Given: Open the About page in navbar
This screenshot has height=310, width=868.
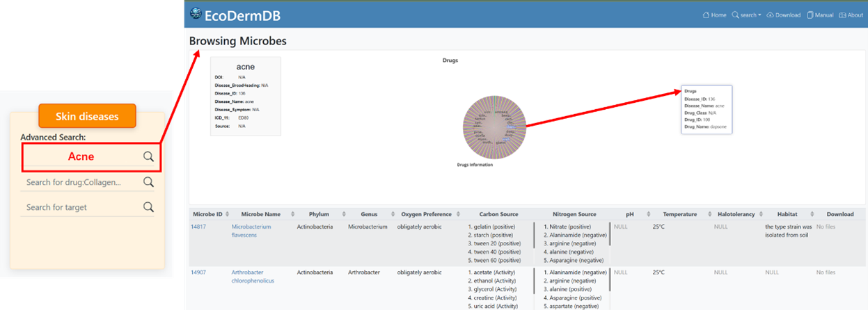Looking at the screenshot, I should pyautogui.click(x=851, y=15).
